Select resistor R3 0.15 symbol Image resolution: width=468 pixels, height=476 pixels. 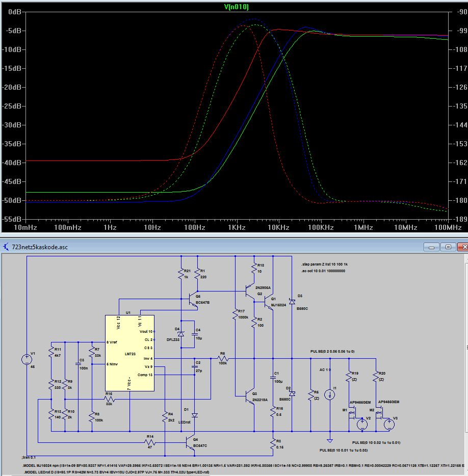(273, 444)
